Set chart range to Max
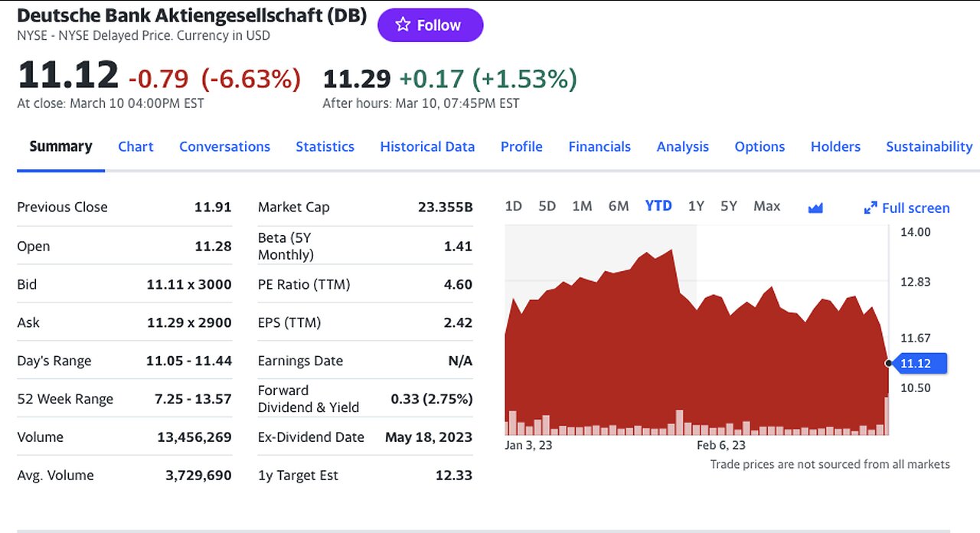 click(x=766, y=206)
